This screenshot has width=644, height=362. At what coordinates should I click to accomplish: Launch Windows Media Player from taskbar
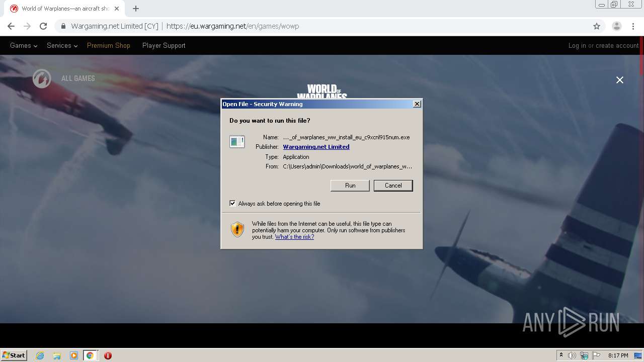[x=74, y=355]
